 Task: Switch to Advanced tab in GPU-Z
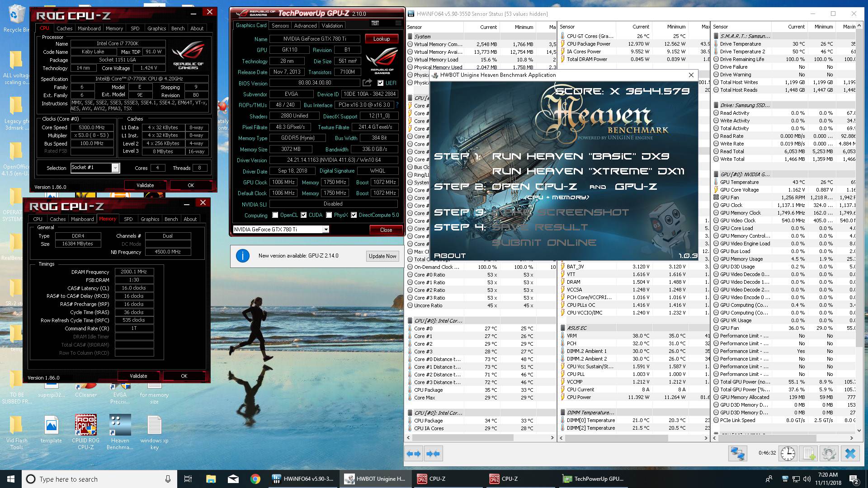click(x=305, y=26)
